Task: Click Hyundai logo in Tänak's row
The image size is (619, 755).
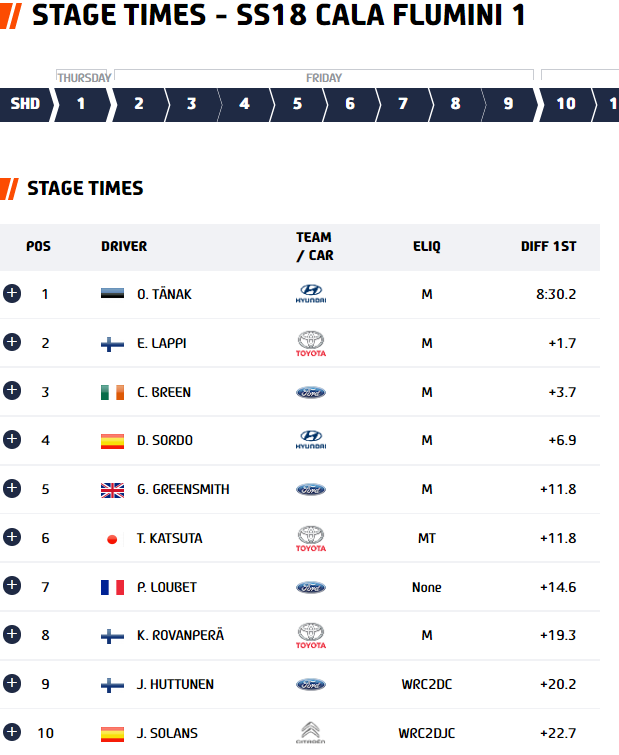Action: point(311,294)
